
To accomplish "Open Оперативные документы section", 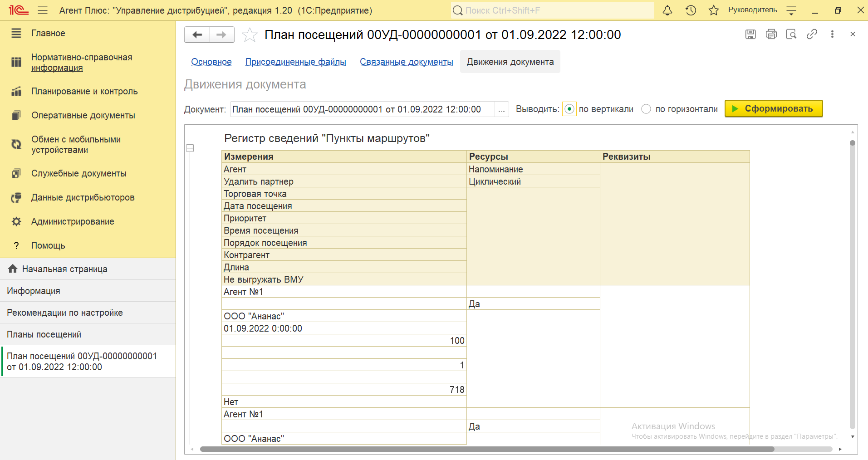I will 83,115.
